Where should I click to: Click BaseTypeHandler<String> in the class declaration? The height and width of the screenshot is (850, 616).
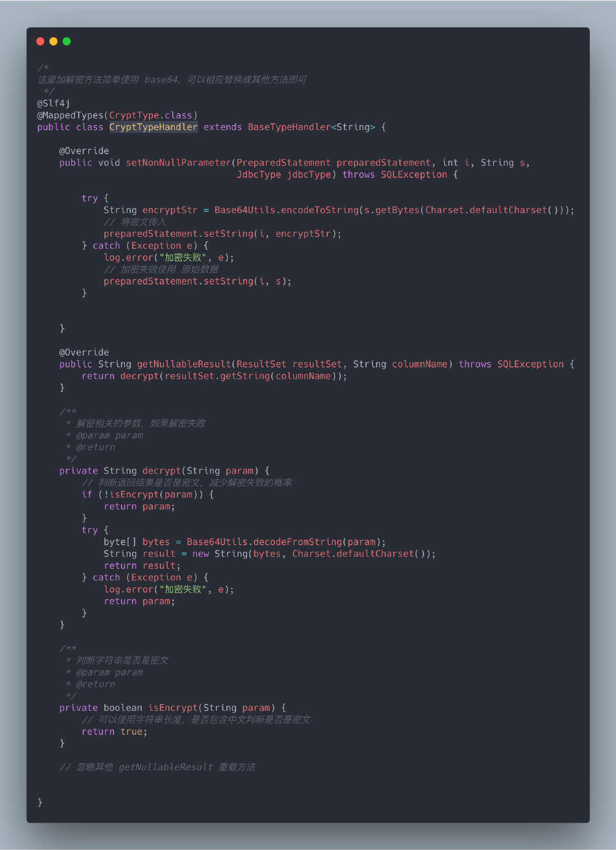coord(311,127)
